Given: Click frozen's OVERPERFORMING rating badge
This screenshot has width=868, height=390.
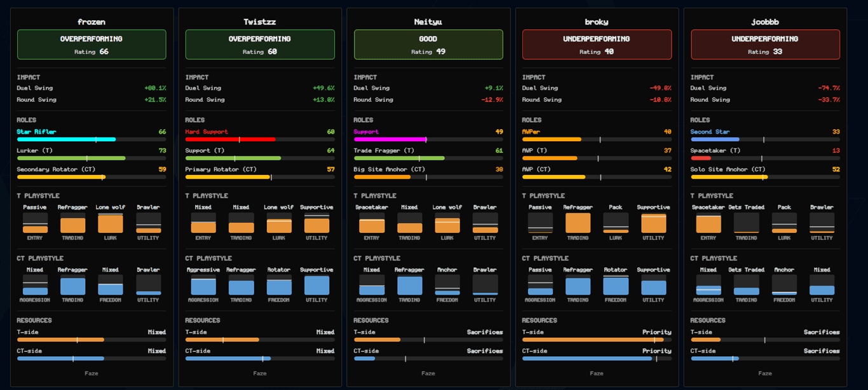Looking at the screenshot, I should [x=92, y=45].
